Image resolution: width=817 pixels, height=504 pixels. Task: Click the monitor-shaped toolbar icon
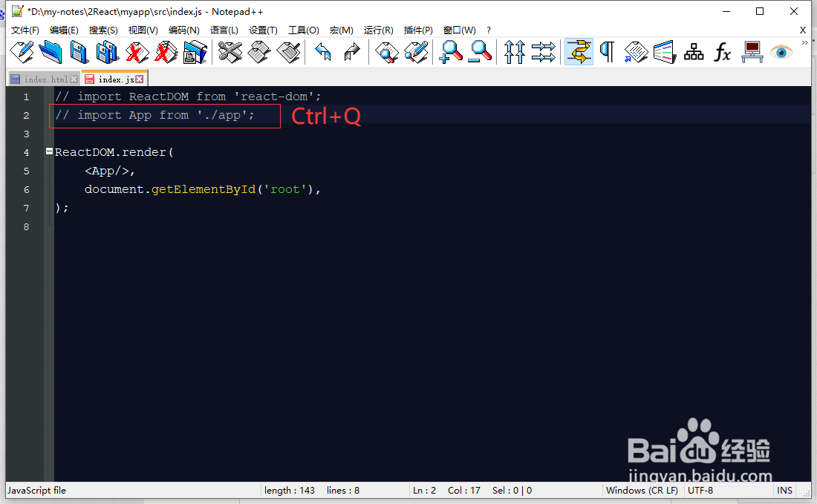pos(752,52)
